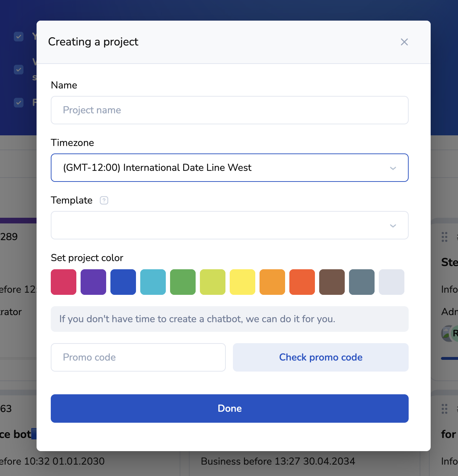Screen dimensions: 458x476
Task: Click the drag handle dots beside Ste card
Action: (x=445, y=237)
